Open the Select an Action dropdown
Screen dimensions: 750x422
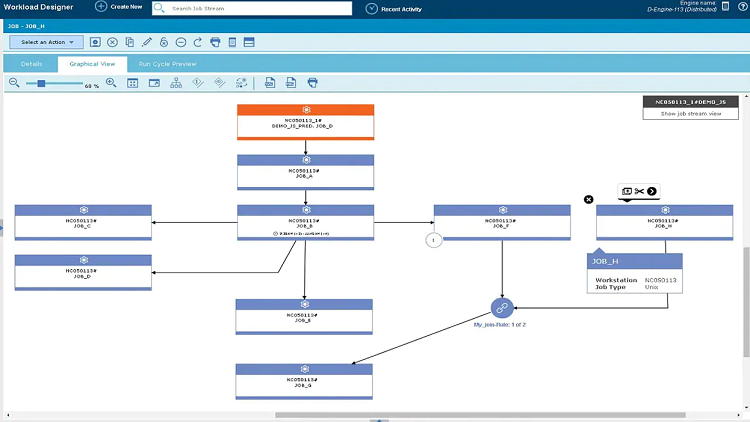point(47,42)
